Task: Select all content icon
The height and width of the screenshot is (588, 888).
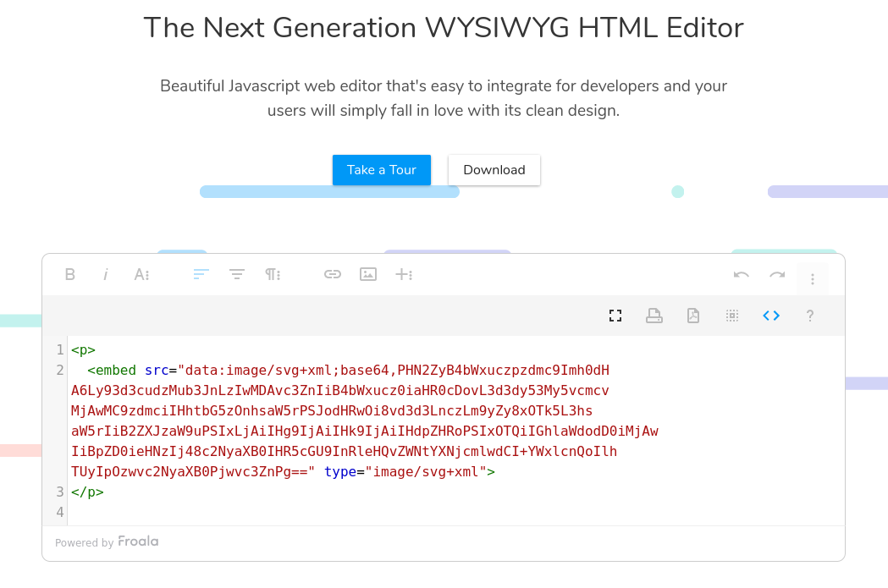Action: 732,316
